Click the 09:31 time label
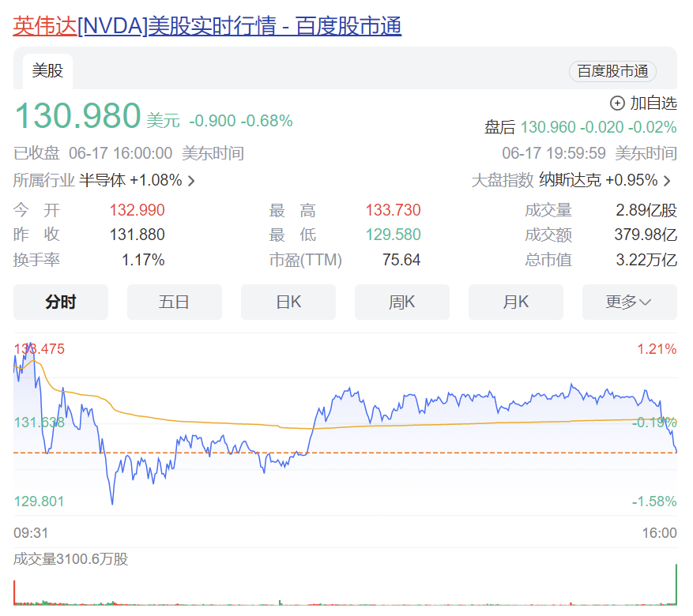 [x=31, y=533]
